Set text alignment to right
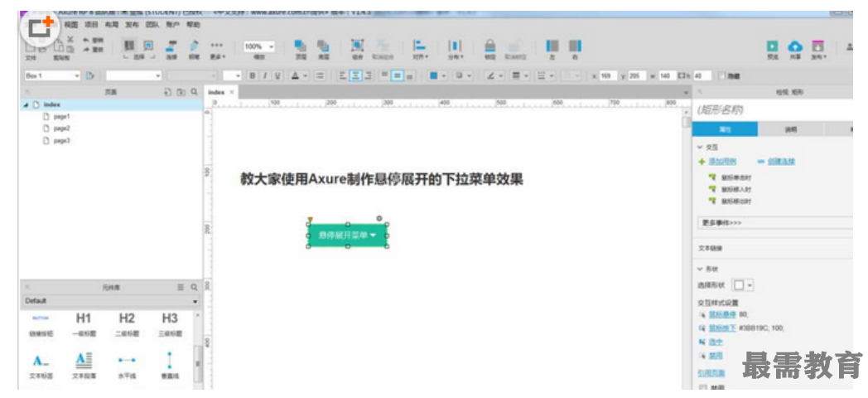Viewport: 868px width, 398px height. [x=367, y=75]
